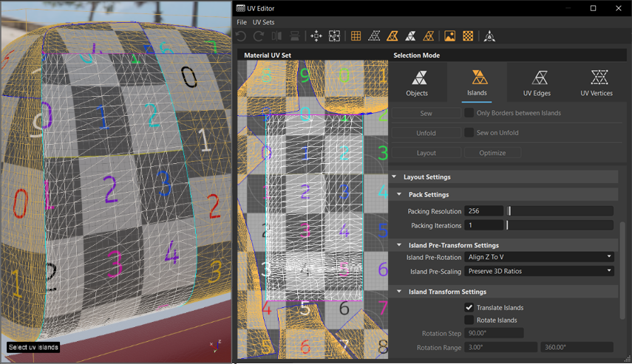
Task: Select Islands selection mode
Action: (x=477, y=83)
